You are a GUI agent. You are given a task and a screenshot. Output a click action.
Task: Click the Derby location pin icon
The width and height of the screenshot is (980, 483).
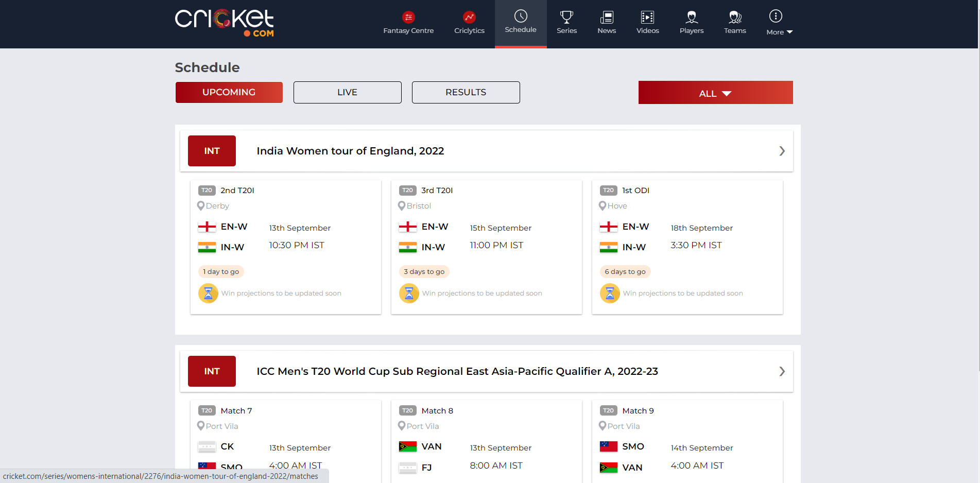[x=201, y=205]
